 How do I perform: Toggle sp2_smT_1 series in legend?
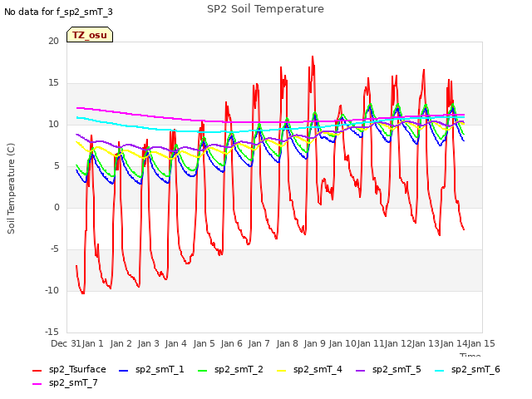pos(151,369)
